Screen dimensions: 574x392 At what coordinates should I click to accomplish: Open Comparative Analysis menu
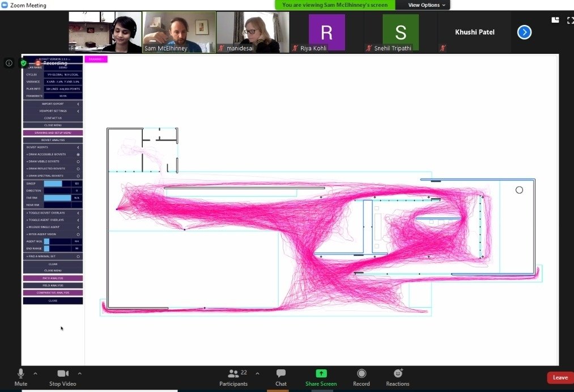pyautogui.click(x=53, y=293)
